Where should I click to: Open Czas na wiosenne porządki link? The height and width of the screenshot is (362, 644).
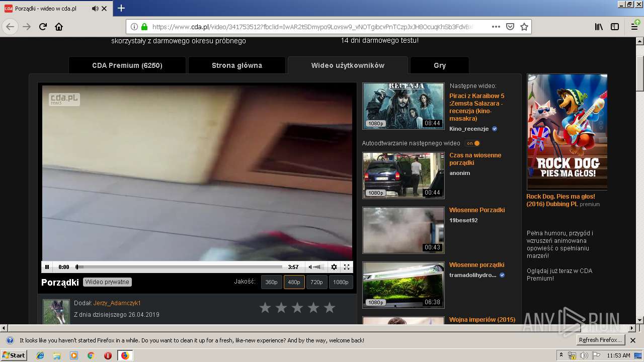pyautogui.click(x=475, y=159)
